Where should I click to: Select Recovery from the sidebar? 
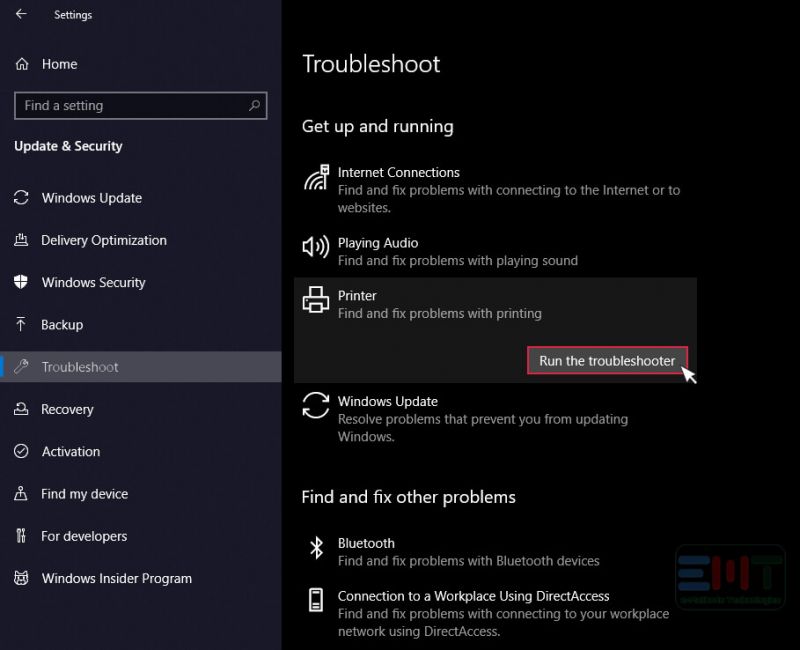click(x=67, y=409)
